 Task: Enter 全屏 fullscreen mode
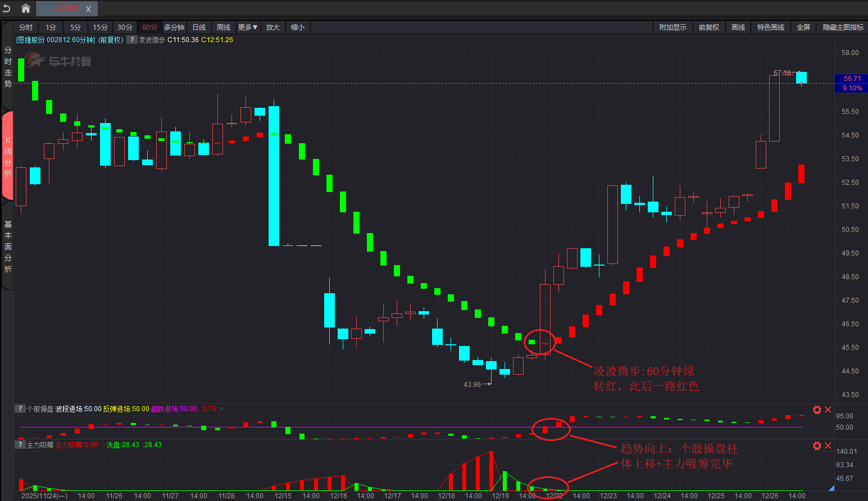[x=803, y=28]
